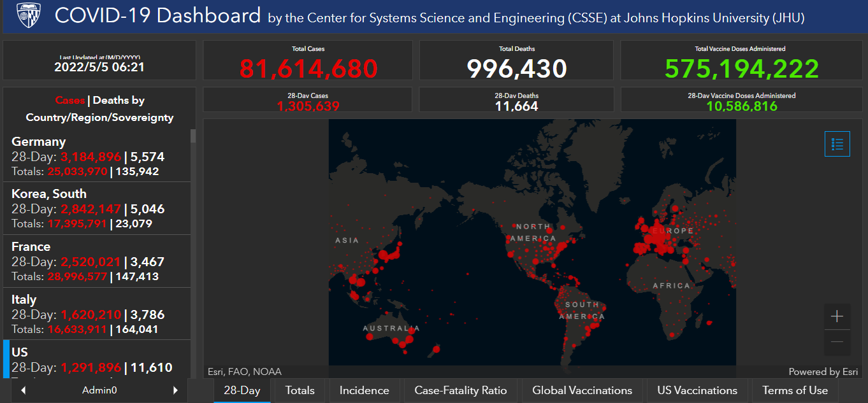Screen dimensions: 868x403
Task: Click US 28-Day deaths 11,610
Action: [151, 367]
